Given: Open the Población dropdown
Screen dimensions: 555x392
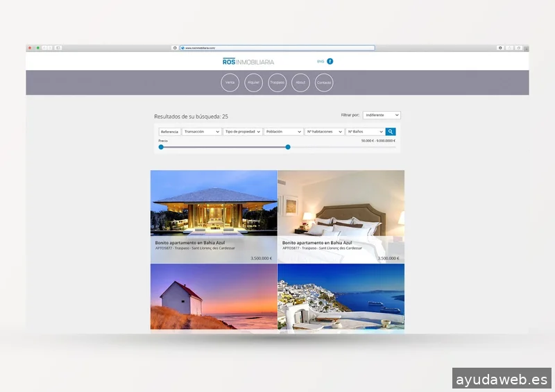Looking at the screenshot, I should 284,131.
